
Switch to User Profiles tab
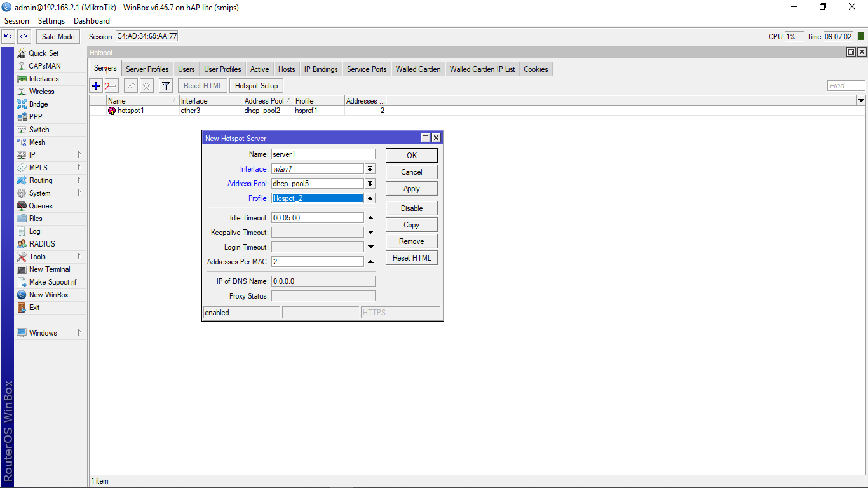[222, 69]
